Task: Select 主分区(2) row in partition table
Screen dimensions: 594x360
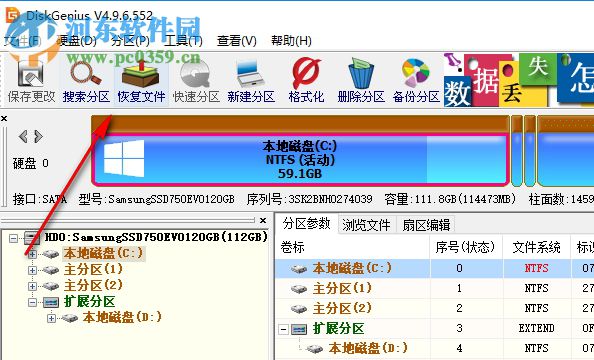Action: pyautogui.click(x=435, y=308)
